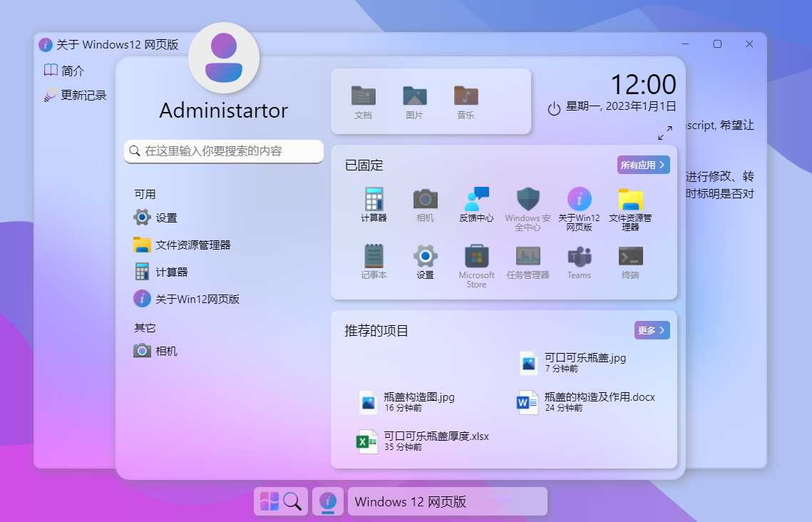Show more recommended items via 更多
Screen dimensions: 812x522
tap(652, 330)
